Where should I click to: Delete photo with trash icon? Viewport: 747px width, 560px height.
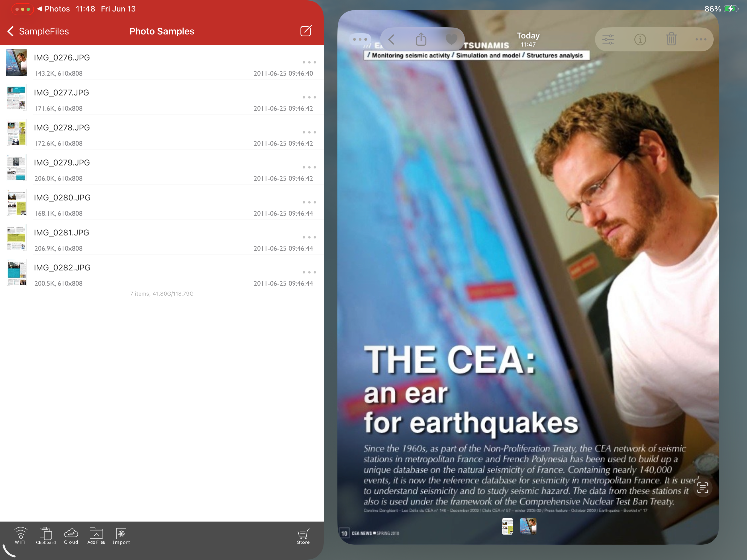671,39
